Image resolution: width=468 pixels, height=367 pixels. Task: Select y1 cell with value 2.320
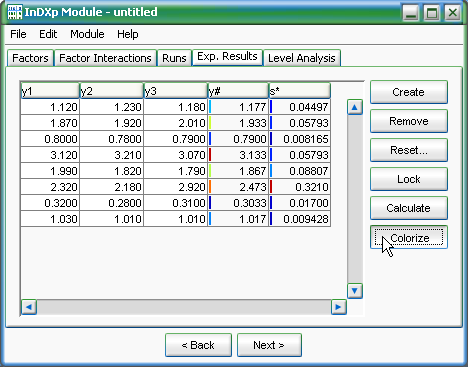click(x=50, y=187)
